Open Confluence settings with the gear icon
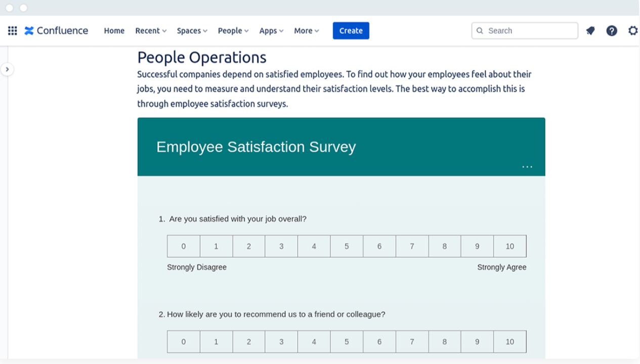The image size is (640, 364). point(632,30)
